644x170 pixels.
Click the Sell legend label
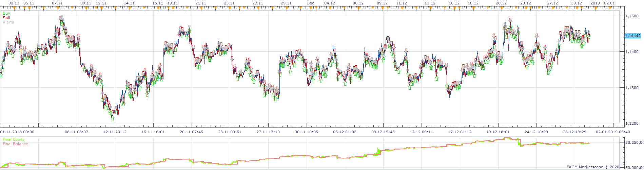pos(6,18)
